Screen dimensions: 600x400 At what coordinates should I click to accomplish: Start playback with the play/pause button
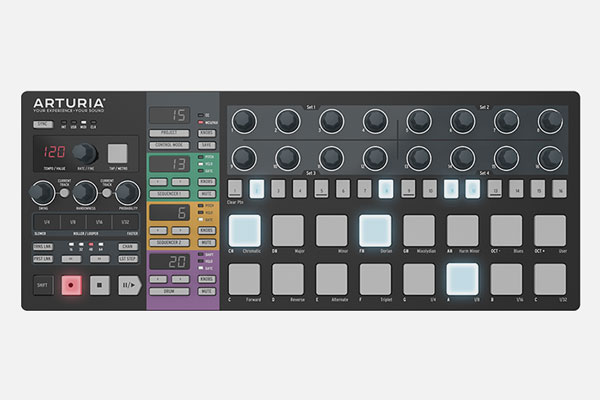(x=129, y=285)
